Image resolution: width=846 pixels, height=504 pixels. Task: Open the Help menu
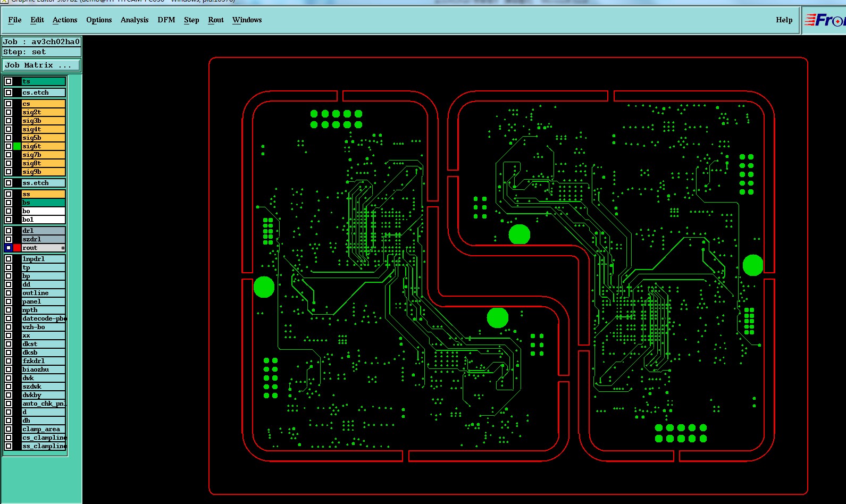tap(784, 20)
